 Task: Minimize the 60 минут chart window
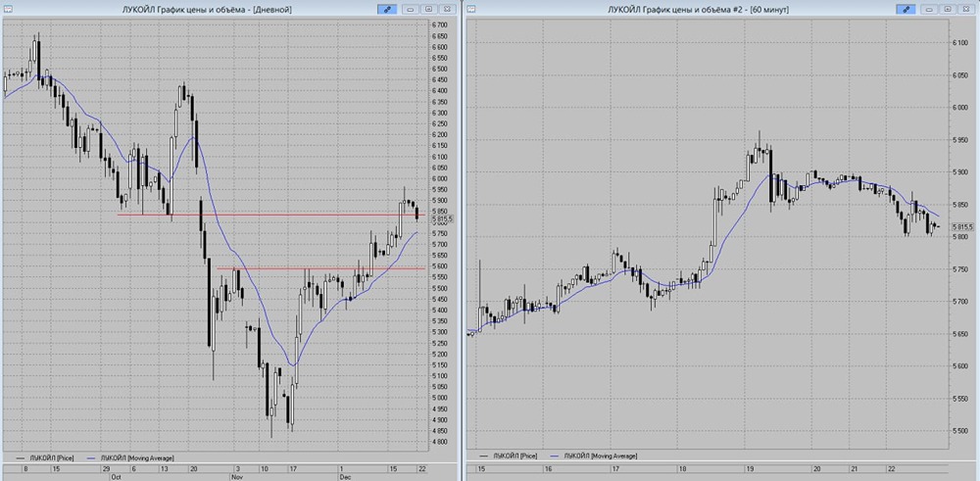point(929,9)
